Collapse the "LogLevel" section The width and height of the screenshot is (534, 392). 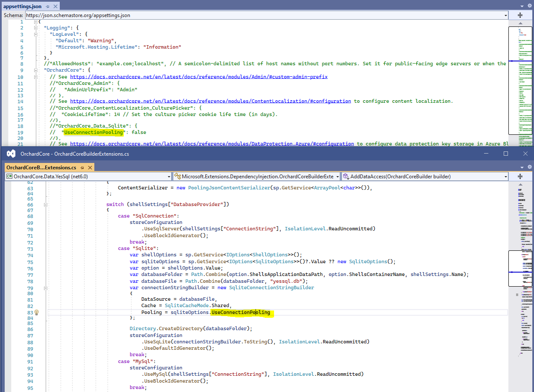pos(36,35)
